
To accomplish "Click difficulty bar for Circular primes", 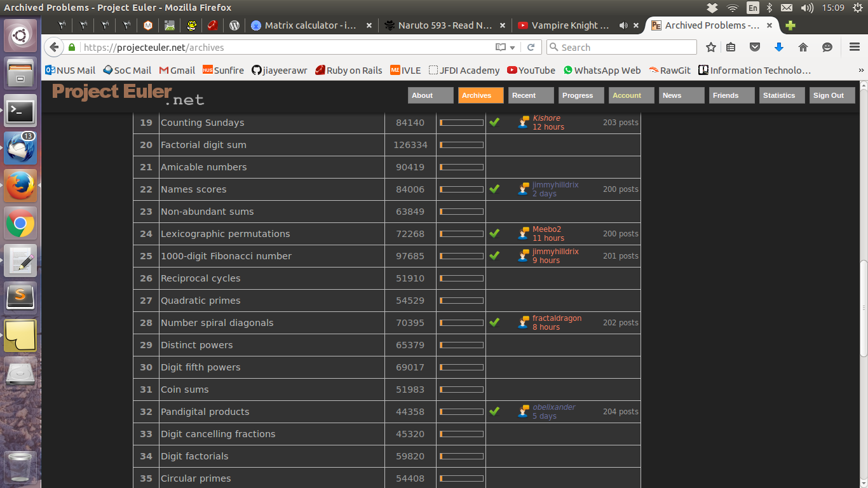I will (x=461, y=478).
